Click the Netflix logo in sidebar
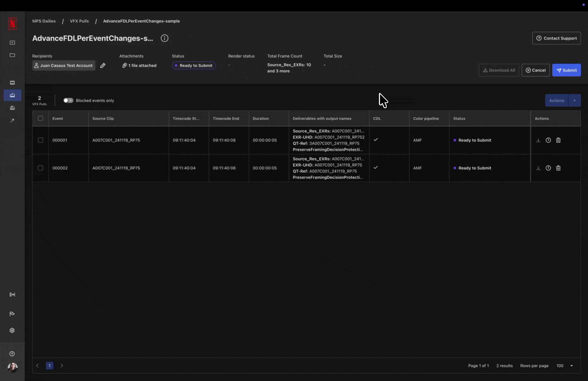The width and height of the screenshot is (588, 381). [x=12, y=24]
